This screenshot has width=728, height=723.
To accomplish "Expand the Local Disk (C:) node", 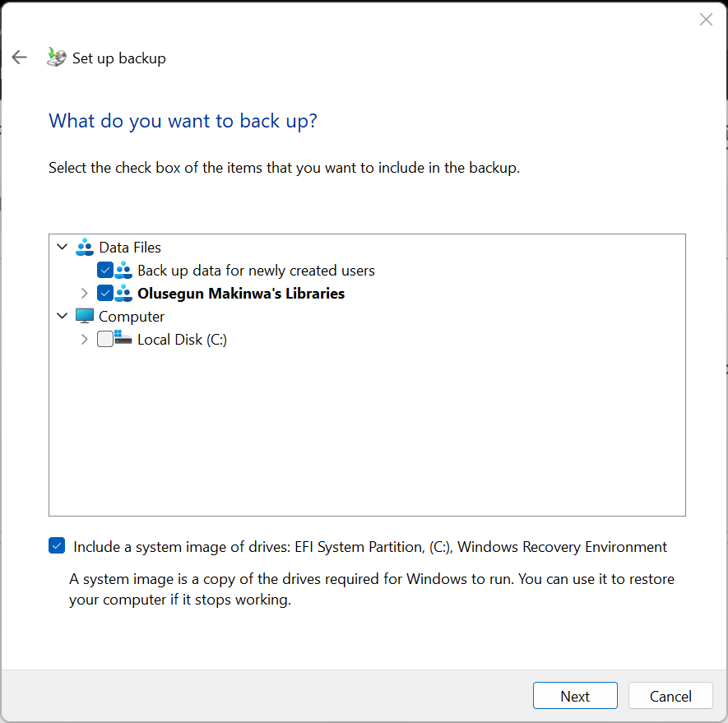I will coord(84,339).
